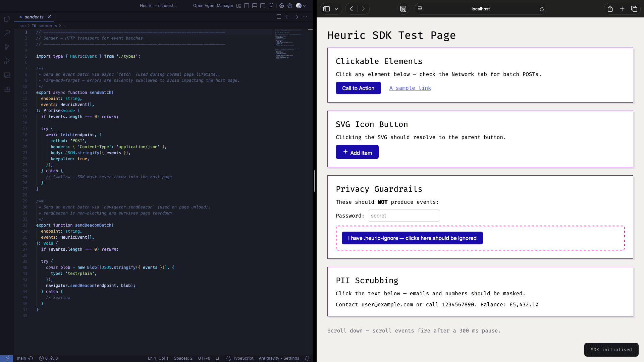Click the heuric-ignore button
This screenshot has height=362, width=644.
(x=412, y=238)
